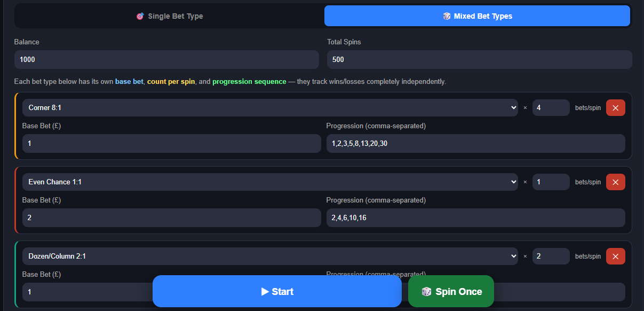Open the Dozen/Column 2:1 bet type dropdown
The width and height of the screenshot is (644, 311).
coord(270,256)
